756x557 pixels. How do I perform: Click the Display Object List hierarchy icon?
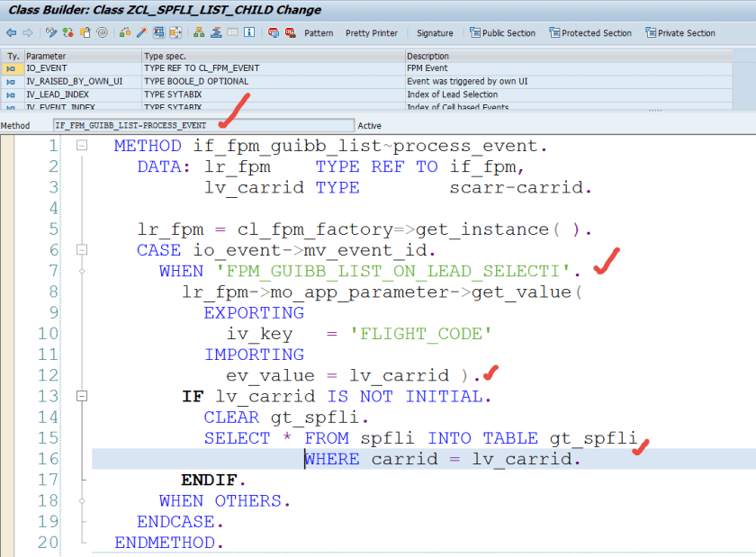[199, 32]
